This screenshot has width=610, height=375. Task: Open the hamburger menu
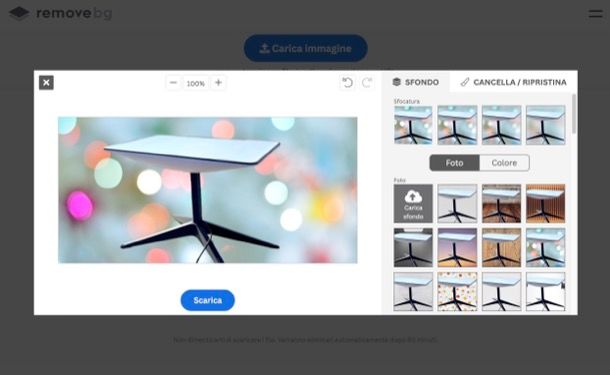(595, 14)
